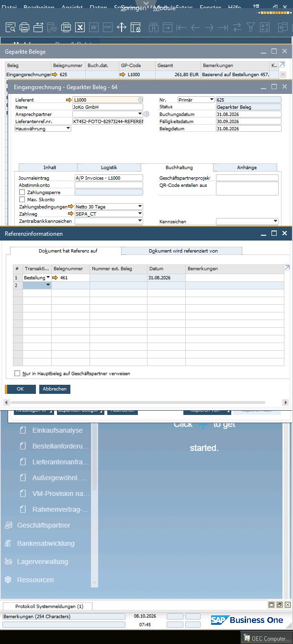Click Abbrechen in Referenzinformationen

55,389
